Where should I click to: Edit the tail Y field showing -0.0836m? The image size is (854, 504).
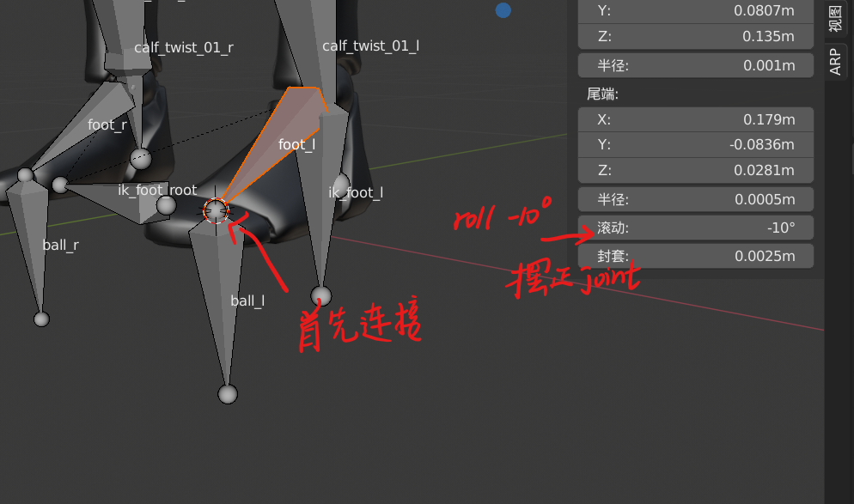coord(695,144)
